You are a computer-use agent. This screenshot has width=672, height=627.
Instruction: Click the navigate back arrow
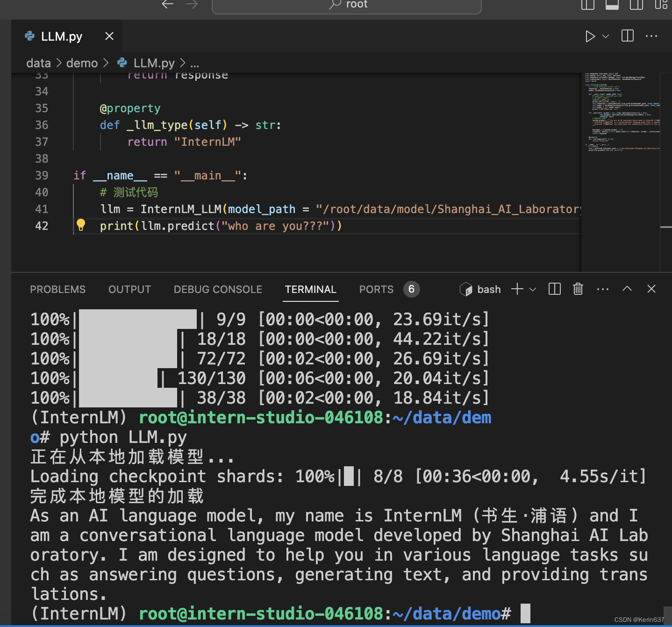coord(167,4)
